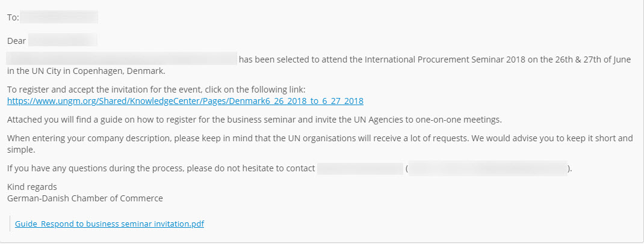Click the "Copenhagen, Denmark" text

[x=119, y=71]
